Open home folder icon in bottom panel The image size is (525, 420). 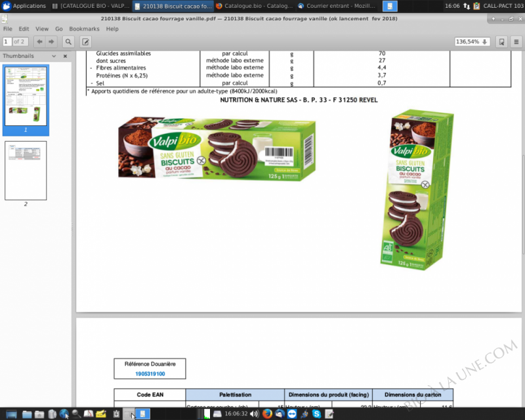[x=39, y=414]
